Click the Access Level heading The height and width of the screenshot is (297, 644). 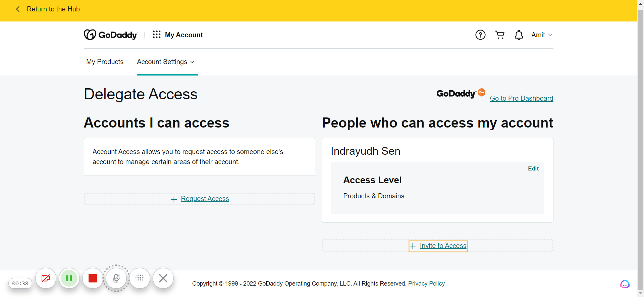click(372, 180)
